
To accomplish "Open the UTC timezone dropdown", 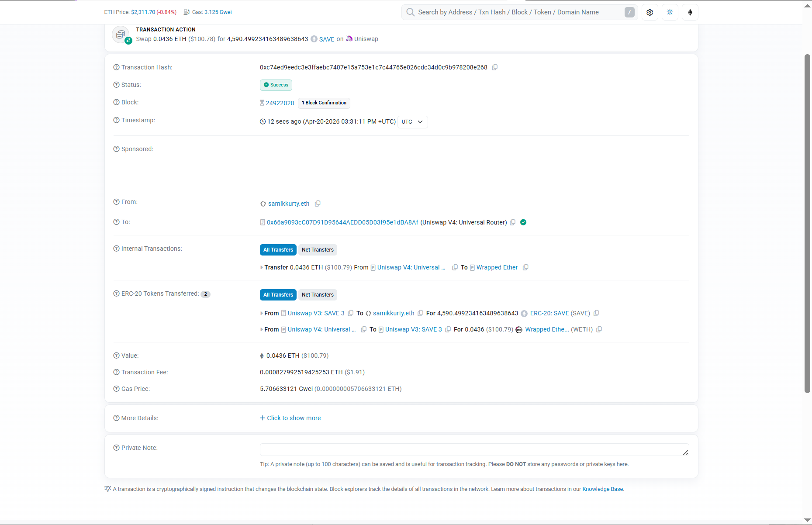I will click(412, 122).
